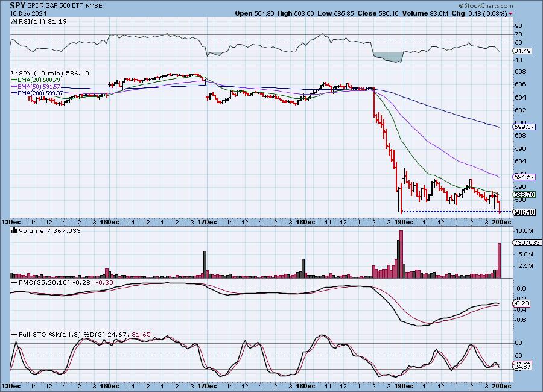Click the 'EMA(20) 588.79' legend text
Viewport: 543px width, 392px height.
[x=39, y=80]
